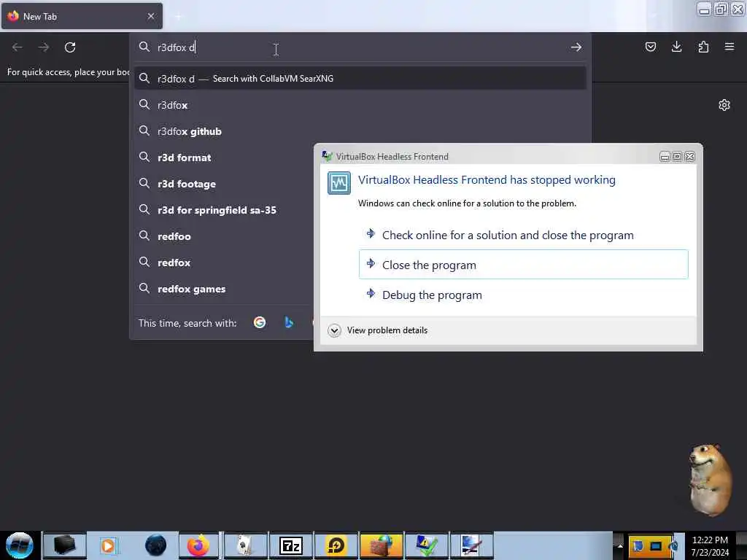Open the Windows Start orb

point(19,545)
